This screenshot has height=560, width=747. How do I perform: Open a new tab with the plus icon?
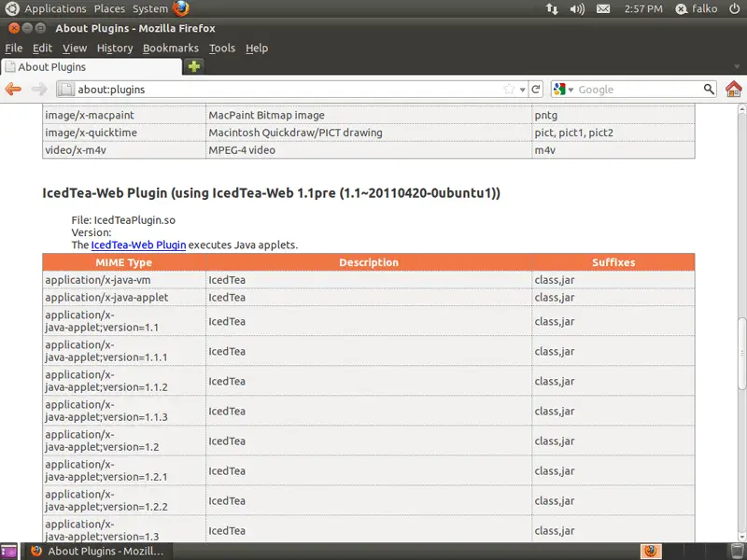click(x=194, y=66)
